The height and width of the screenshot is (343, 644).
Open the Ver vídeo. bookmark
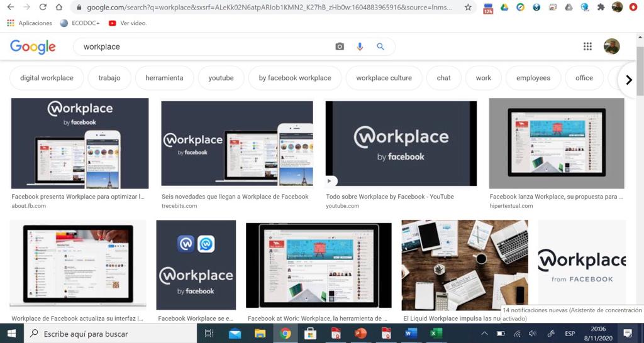coord(127,23)
